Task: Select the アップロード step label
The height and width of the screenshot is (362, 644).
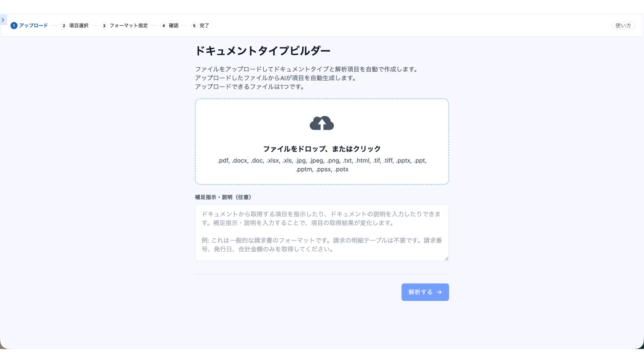Action: 34,26
